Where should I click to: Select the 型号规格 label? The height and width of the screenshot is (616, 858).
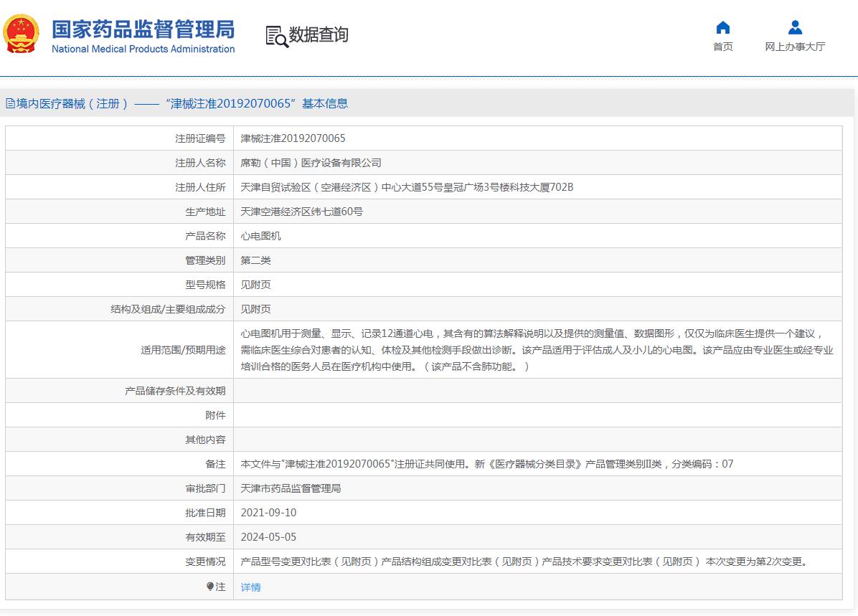tap(205, 285)
